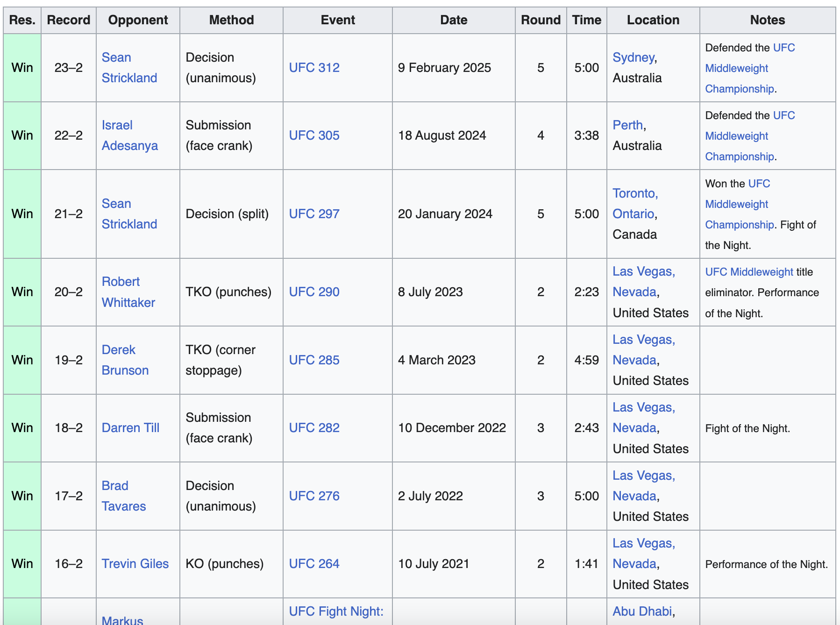Screen dimensions: 840x625
Task: Open Las Vegas, Nevada link in UFC 282 row
Action: pyautogui.click(x=644, y=418)
